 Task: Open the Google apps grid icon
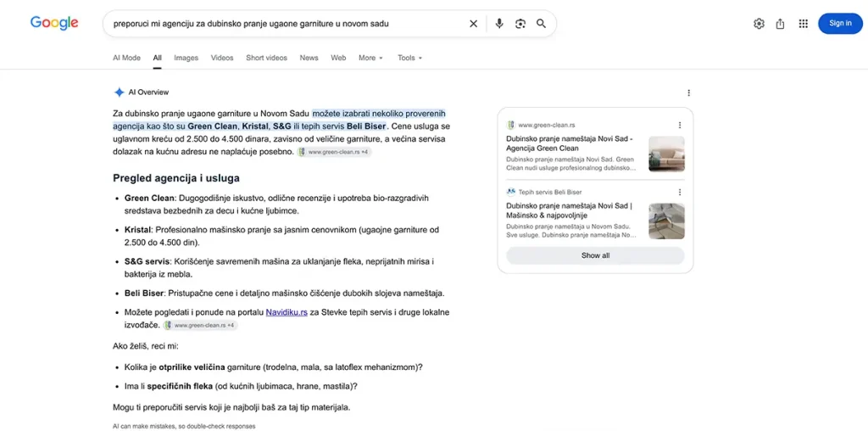click(x=804, y=24)
